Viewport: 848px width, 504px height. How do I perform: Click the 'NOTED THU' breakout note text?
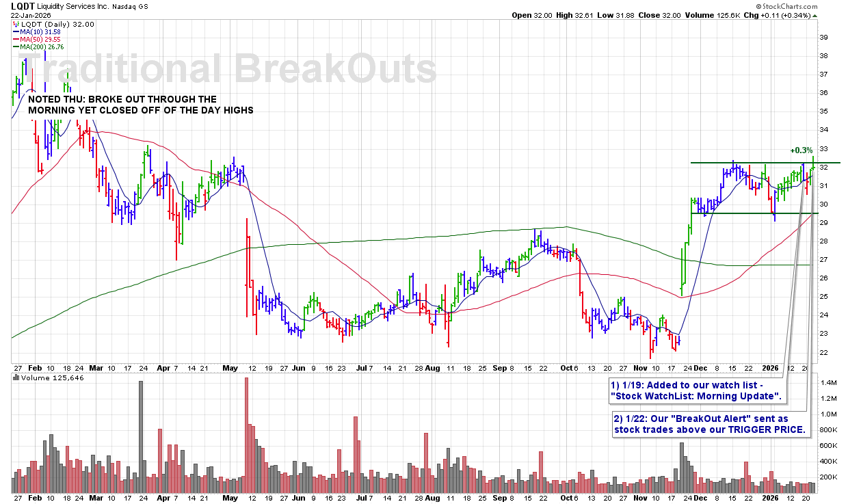(x=140, y=105)
